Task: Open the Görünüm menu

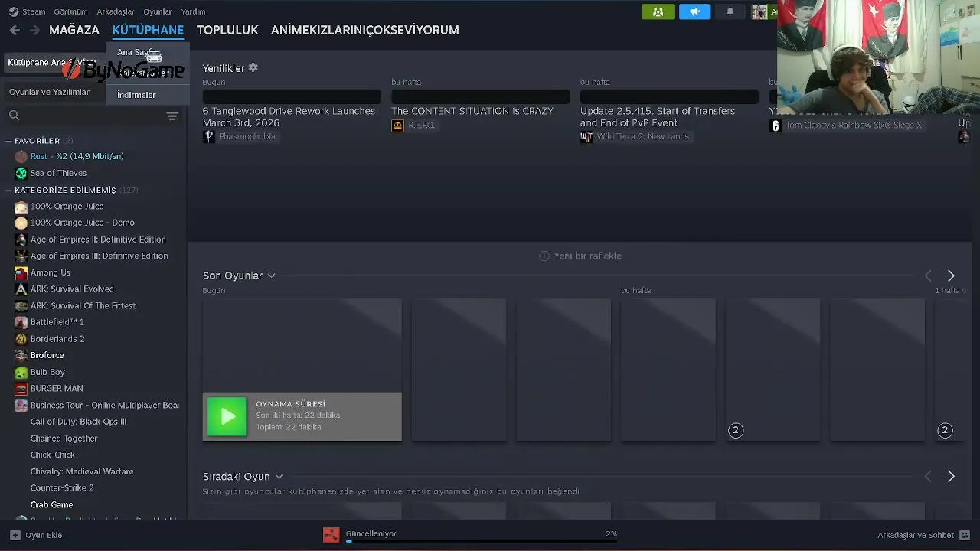Action: click(70, 11)
